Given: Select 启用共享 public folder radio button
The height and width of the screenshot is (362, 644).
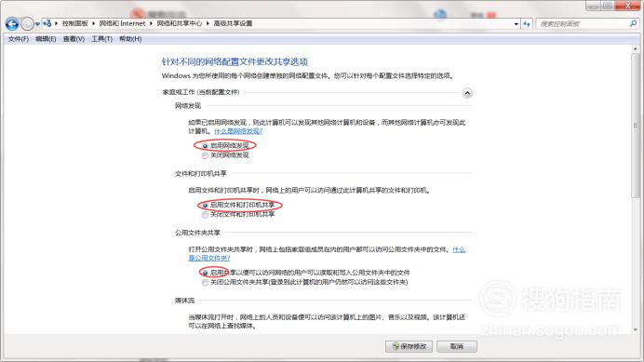Looking at the screenshot, I should [x=205, y=273].
